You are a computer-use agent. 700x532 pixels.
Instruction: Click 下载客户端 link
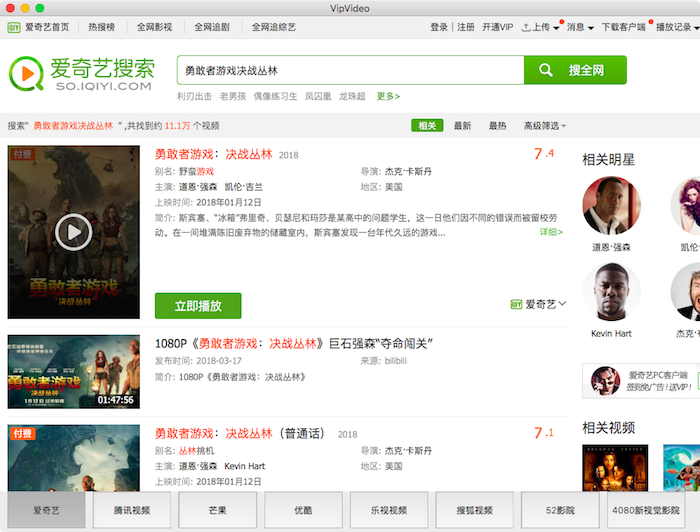(x=623, y=27)
